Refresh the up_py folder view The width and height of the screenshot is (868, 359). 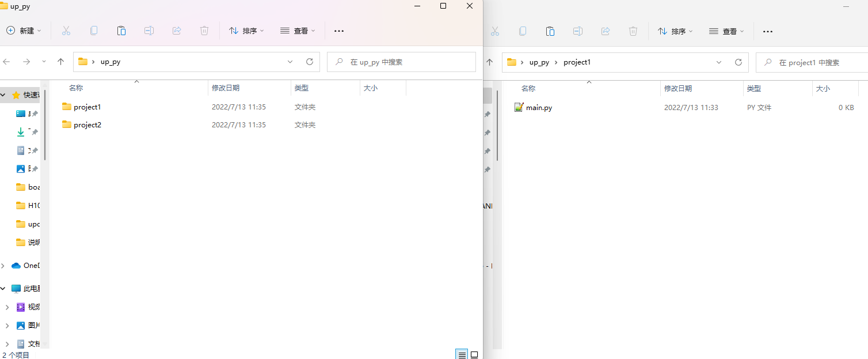(310, 62)
